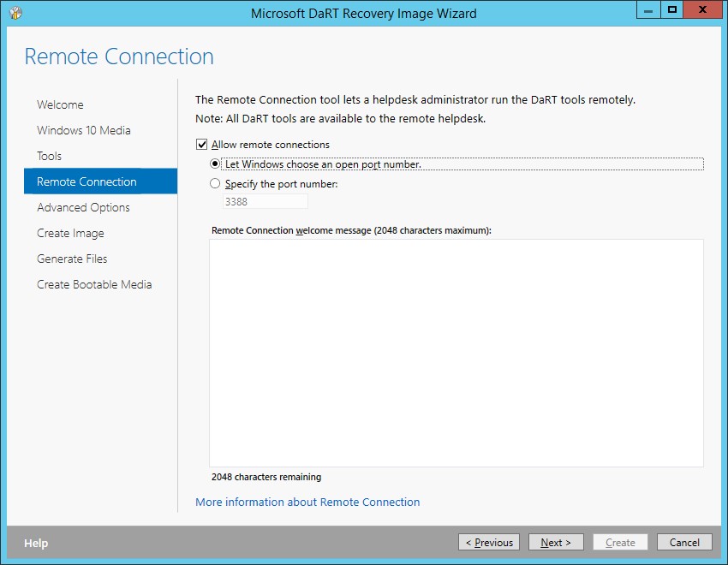Minimize the wizard window
728x565 pixels.
pos(647,10)
